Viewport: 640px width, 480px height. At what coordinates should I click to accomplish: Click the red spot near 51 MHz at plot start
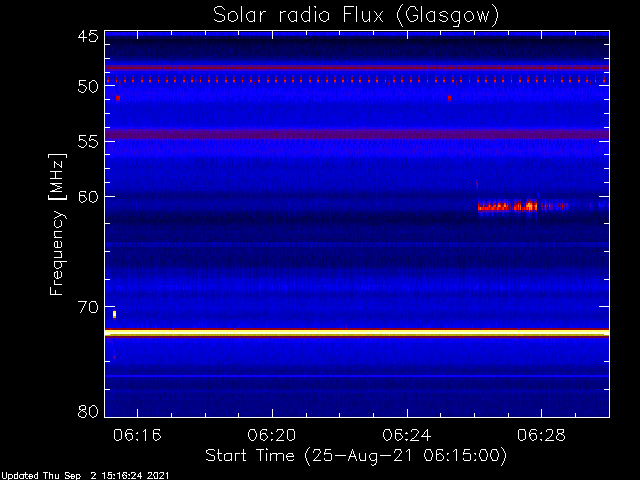118,98
